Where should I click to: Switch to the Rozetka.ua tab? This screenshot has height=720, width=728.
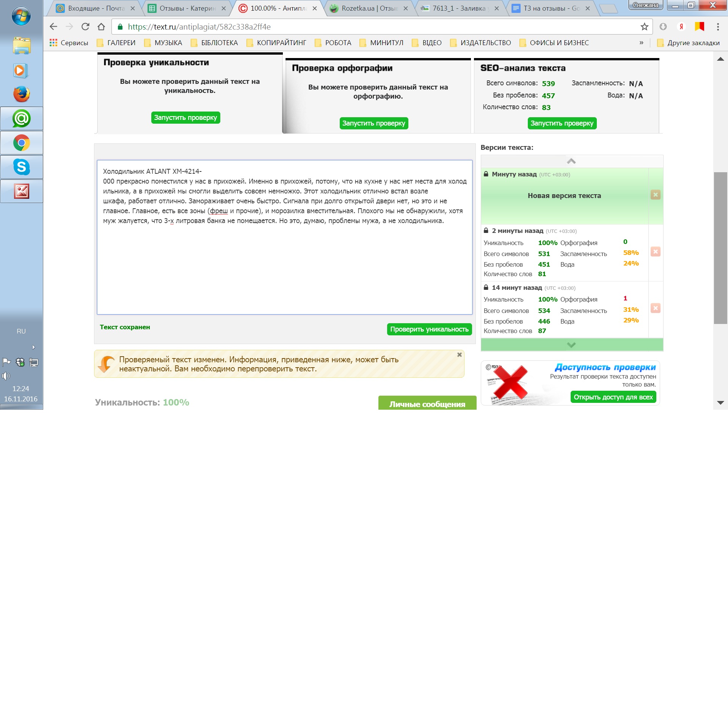(368, 8)
